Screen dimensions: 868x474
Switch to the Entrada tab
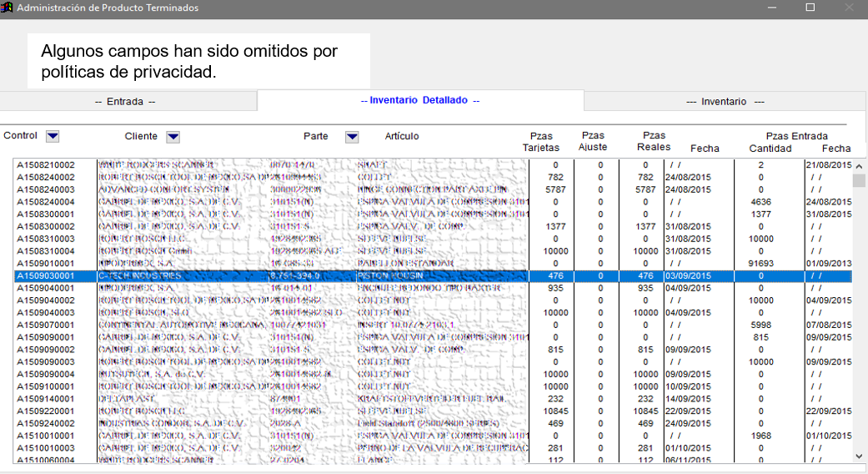(x=125, y=102)
